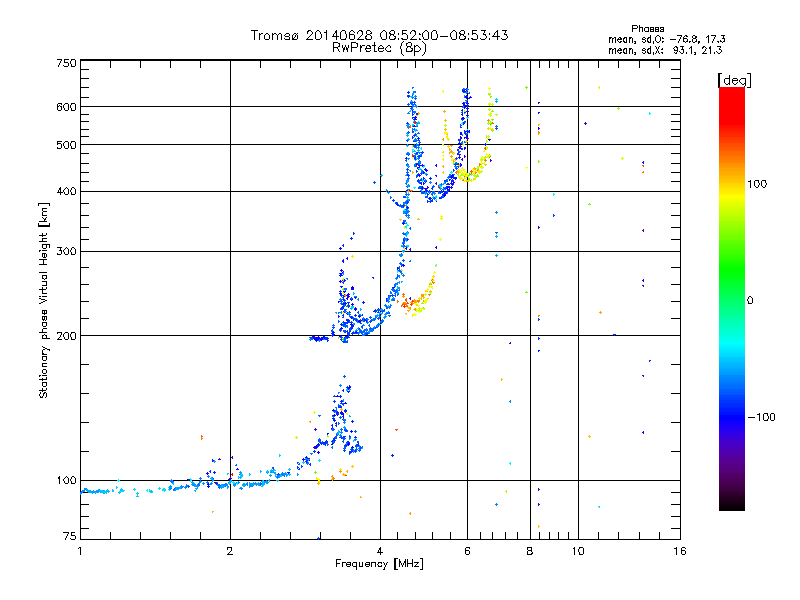Click the colorbar '100' tick label
This screenshot has height=600, width=800.
point(757,184)
